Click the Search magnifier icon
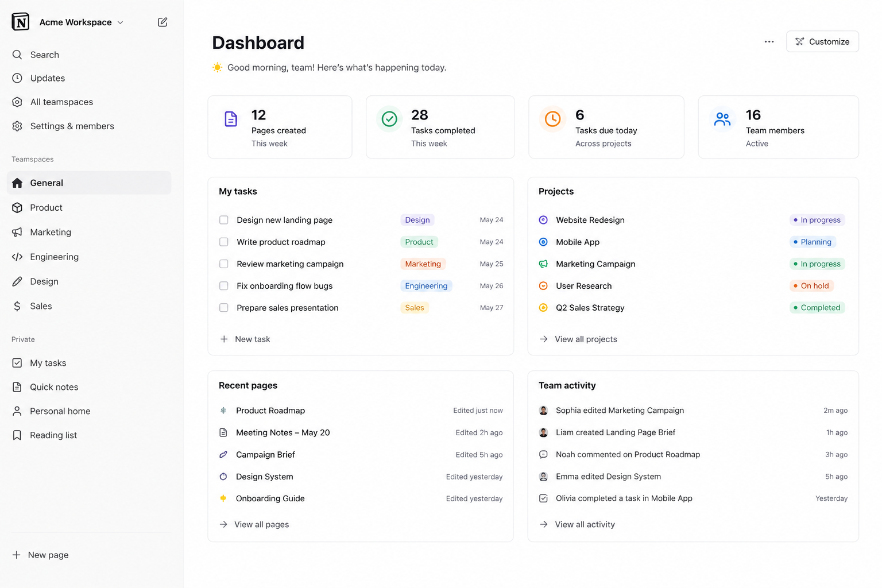Image resolution: width=882 pixels, height=588 pixels. pos(17,55)
